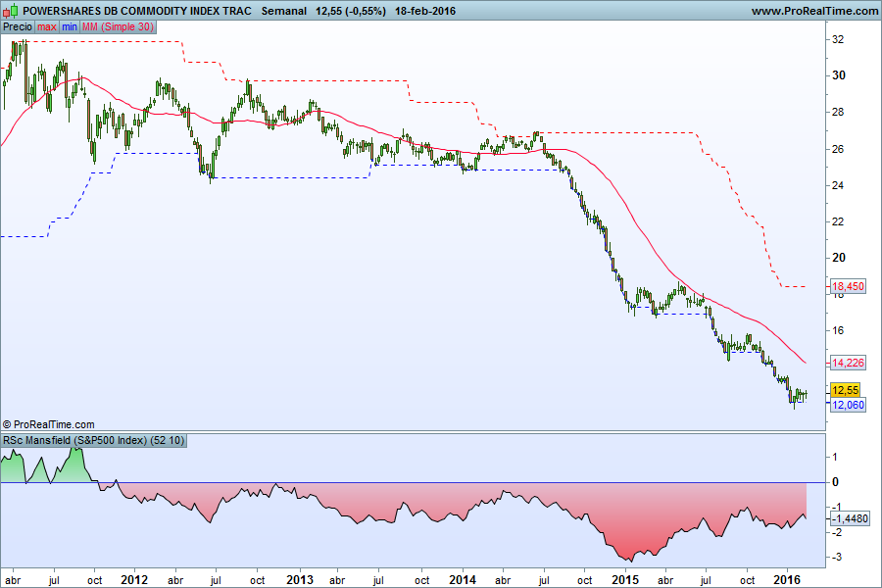Viewport: 882px width, 588px height.
Task: Click the -1,4480 Mansfield value tag
Action: point(850,518)
